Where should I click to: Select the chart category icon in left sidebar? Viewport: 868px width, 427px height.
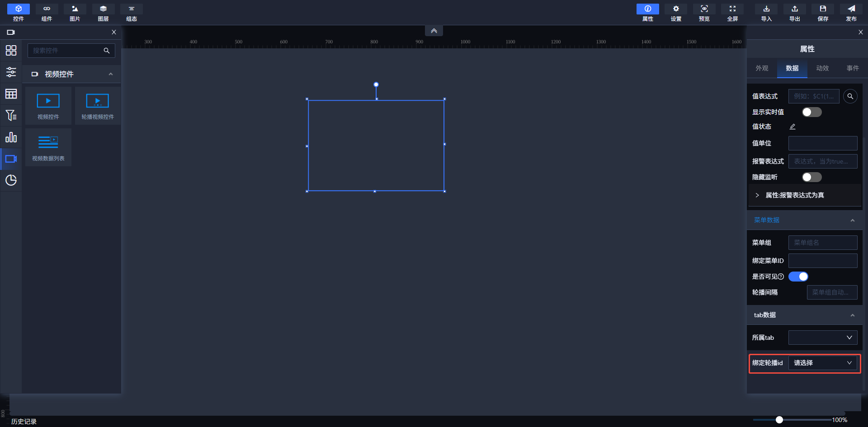[11, 137]
